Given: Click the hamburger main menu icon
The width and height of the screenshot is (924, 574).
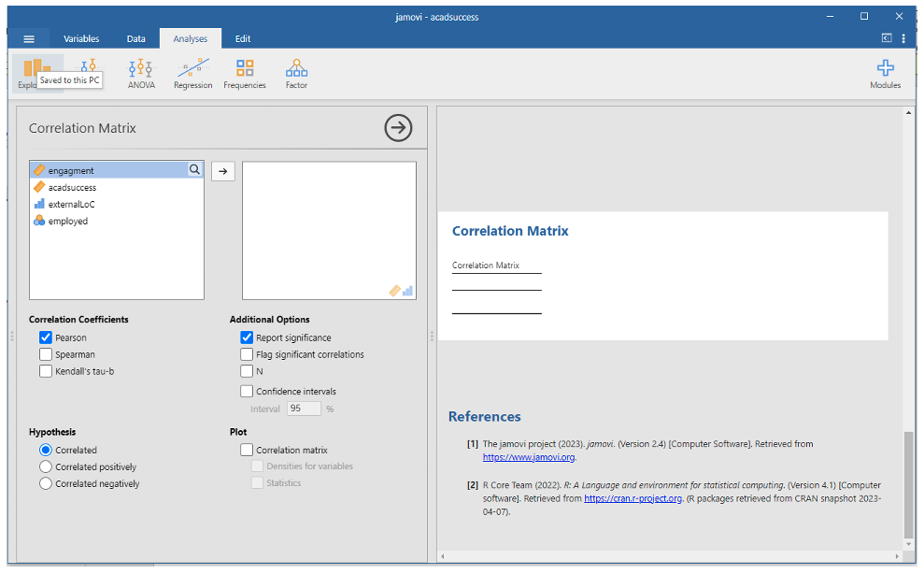Looking at the screenshot, I should pos(29,38).
